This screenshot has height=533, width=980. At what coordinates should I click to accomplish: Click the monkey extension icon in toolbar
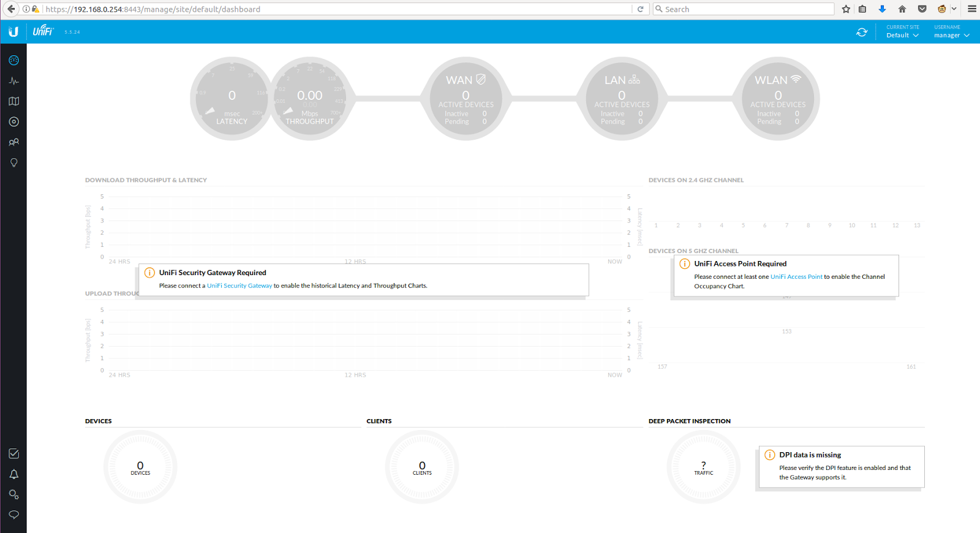[942, 9]
